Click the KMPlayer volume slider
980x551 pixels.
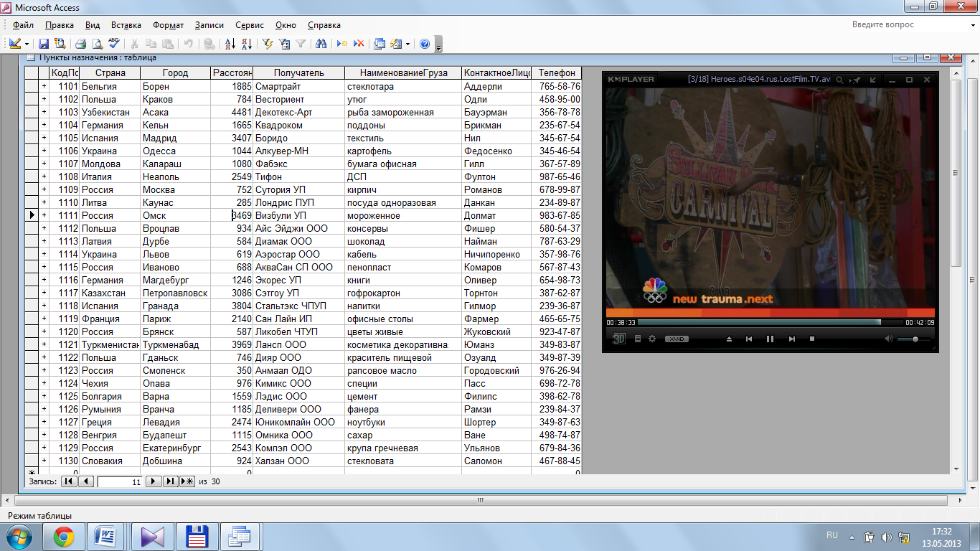pyautogui.click(x=914, y=339)
